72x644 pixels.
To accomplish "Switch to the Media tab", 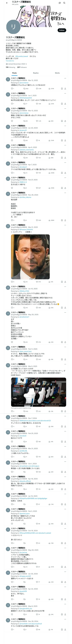I will 57,73.
